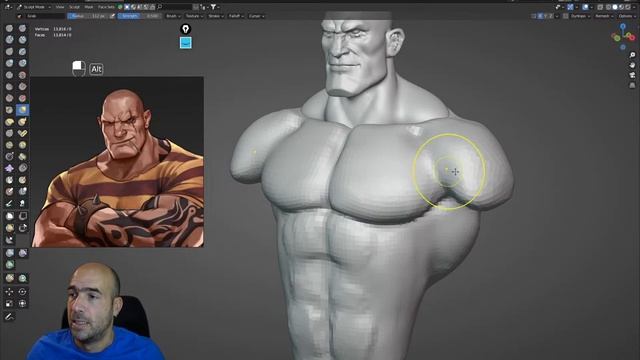Select the highlighted Grab brush

22,110
